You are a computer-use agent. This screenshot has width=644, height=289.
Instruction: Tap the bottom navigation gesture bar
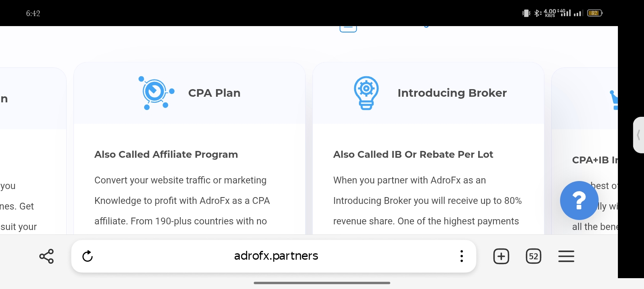tap(322, 283)
